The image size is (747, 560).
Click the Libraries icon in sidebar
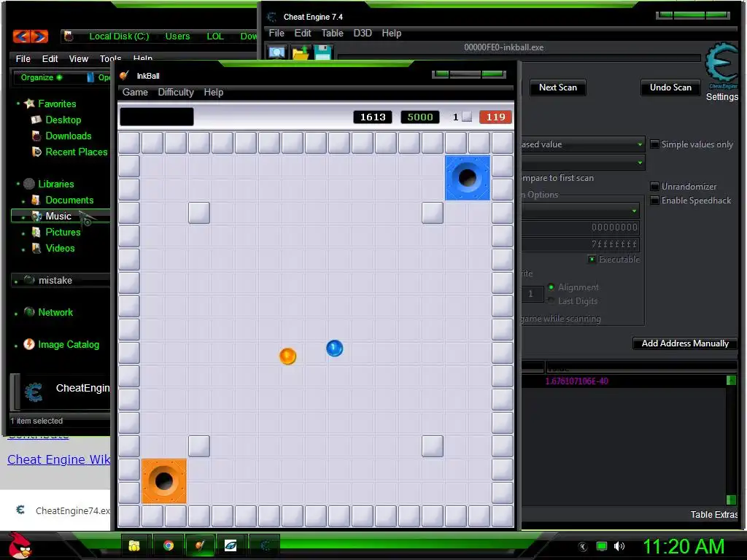(29, 183)
